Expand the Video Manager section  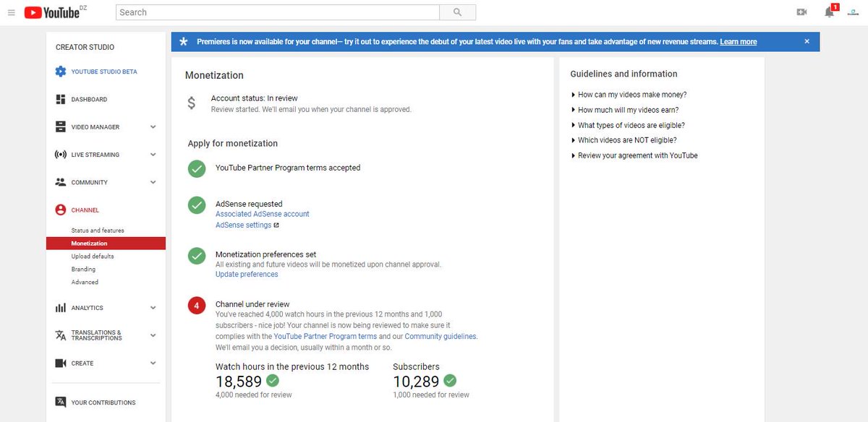point(153,127)
